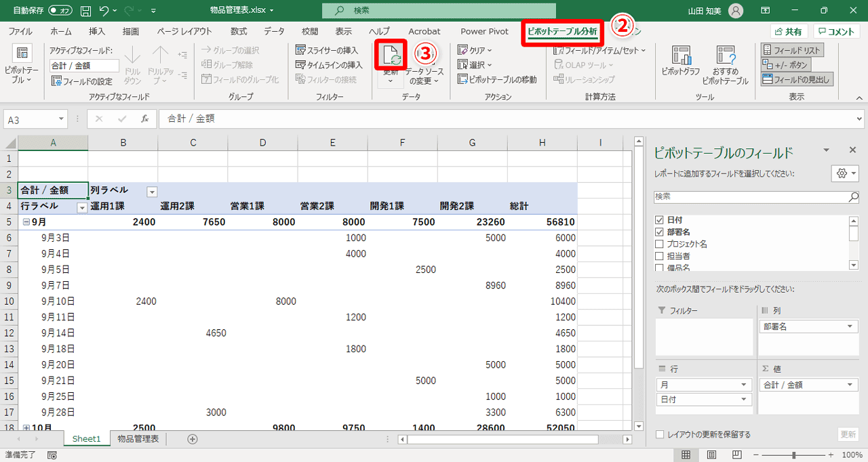This screenshot has width=868, height=462.
Task: Click the ribbon display options icon
Action: click(765, 11)
